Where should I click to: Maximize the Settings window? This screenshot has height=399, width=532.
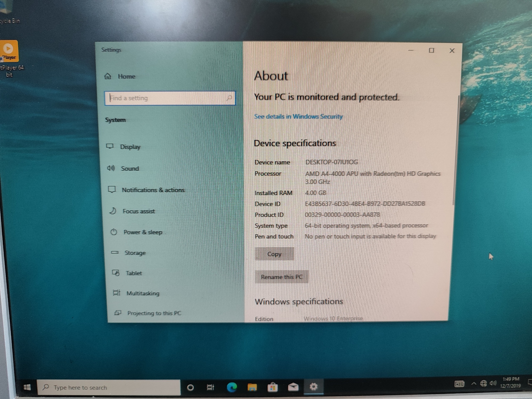coord(431,50)
